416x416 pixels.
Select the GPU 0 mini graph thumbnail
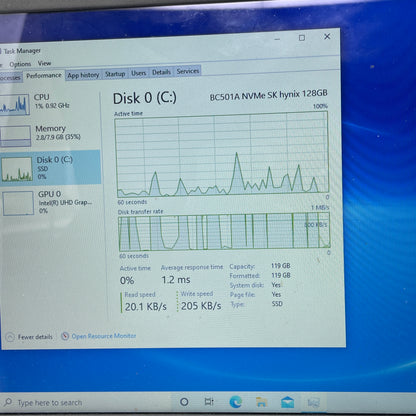click(x=18, y=203)
